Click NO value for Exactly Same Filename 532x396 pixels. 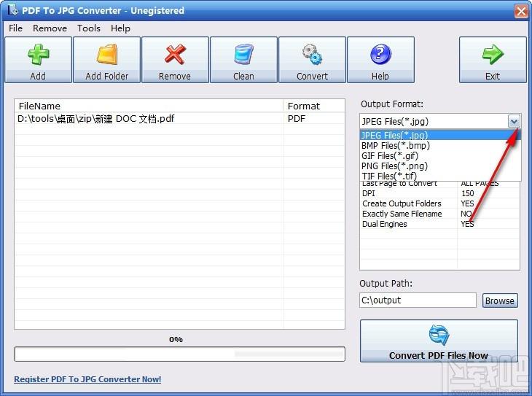tap(466, 214)
